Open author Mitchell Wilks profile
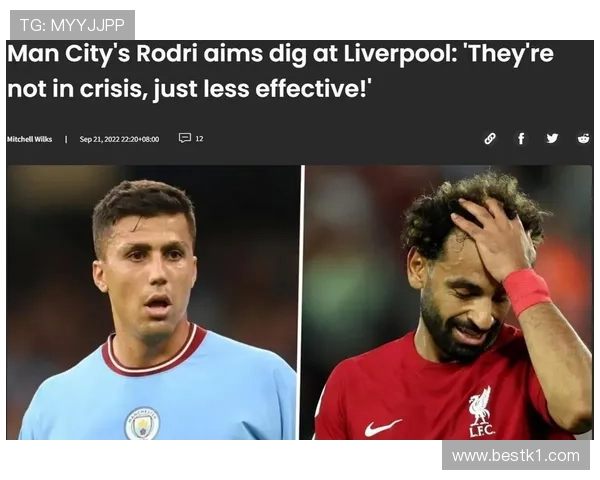The height and width of the screenshot is (480, 600). (x=29, y=139)
